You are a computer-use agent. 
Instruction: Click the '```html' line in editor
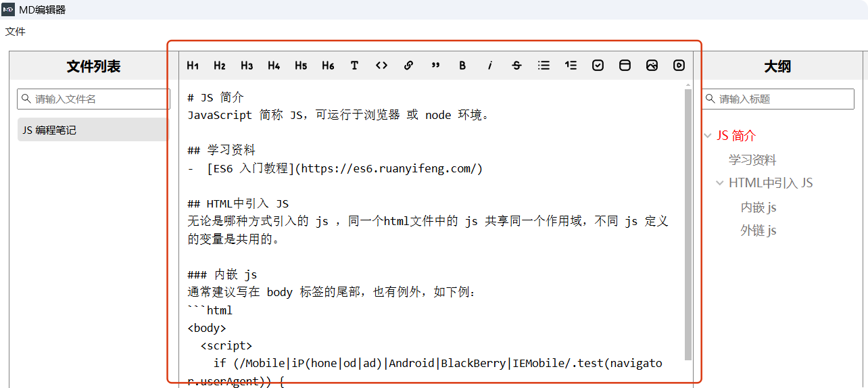click(x=210, y=310)
